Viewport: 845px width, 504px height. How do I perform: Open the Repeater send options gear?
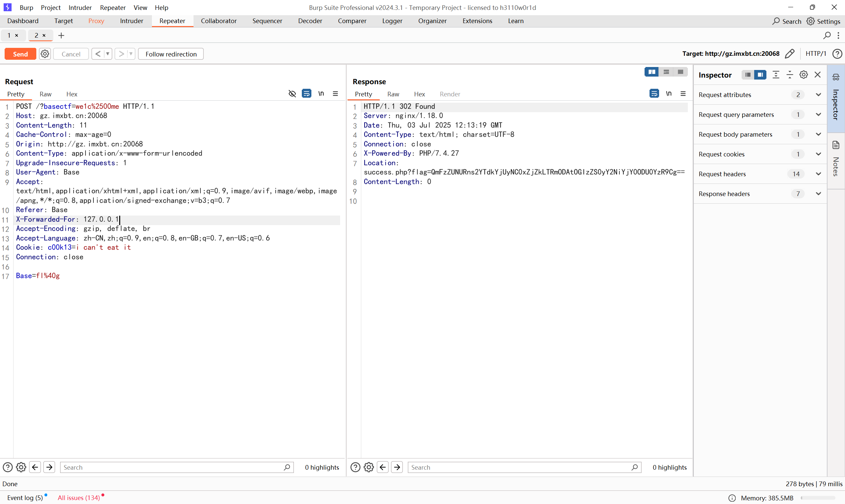pyautogui.click(x=45, y=54)
